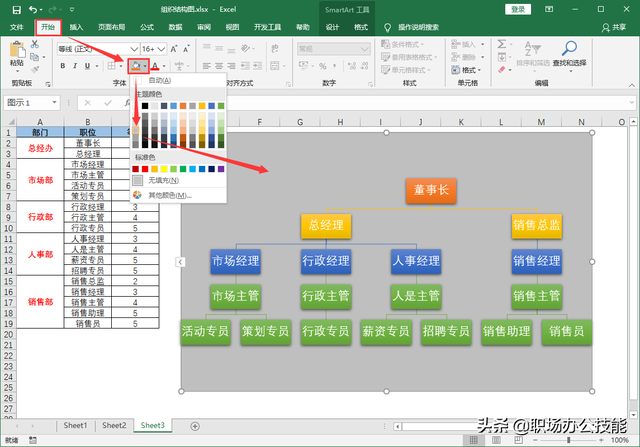Image resolution: width=640 pixels, height=447 pixels.
Task: Pick the black theme color swatch
Action: pos(145,106)
